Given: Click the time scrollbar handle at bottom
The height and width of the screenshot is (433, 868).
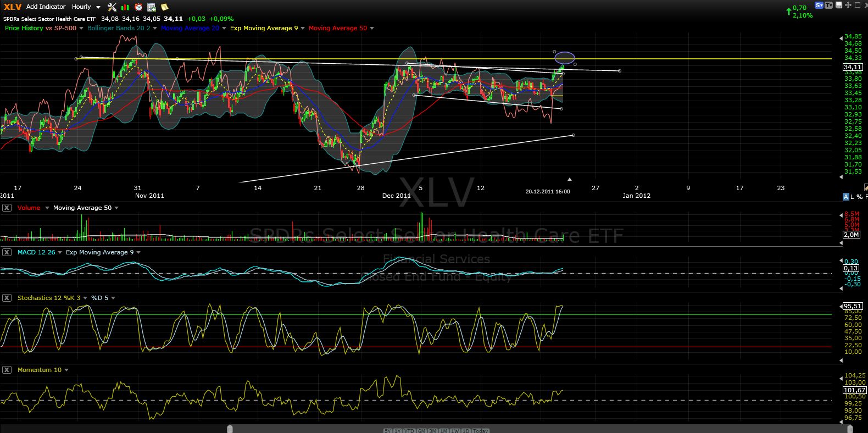Looking at the screenshot, I should click(230, 429).
